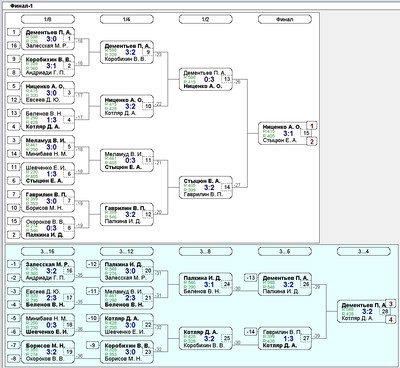The width and height of the screenshot is (400, 368).
Task: Click the red 3rd place box
Action: 391,304
